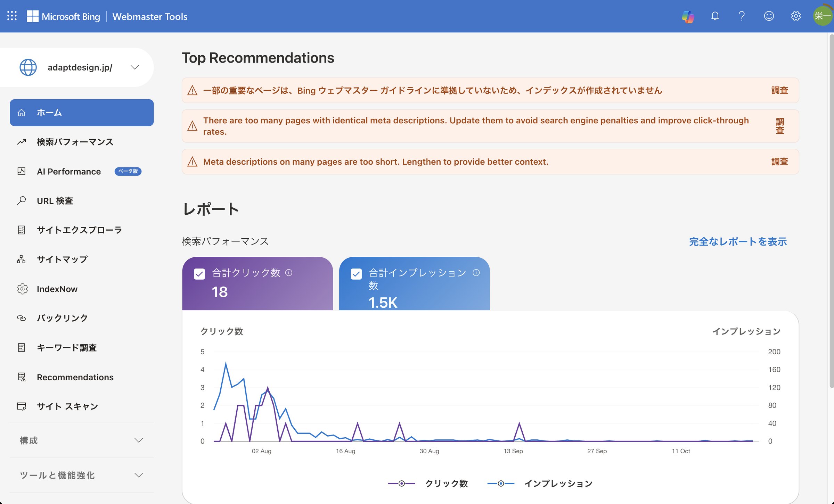This screenshot has height=504, width=834.
Task: Click the サイトマップ sidebar icon
Action: 22,259
